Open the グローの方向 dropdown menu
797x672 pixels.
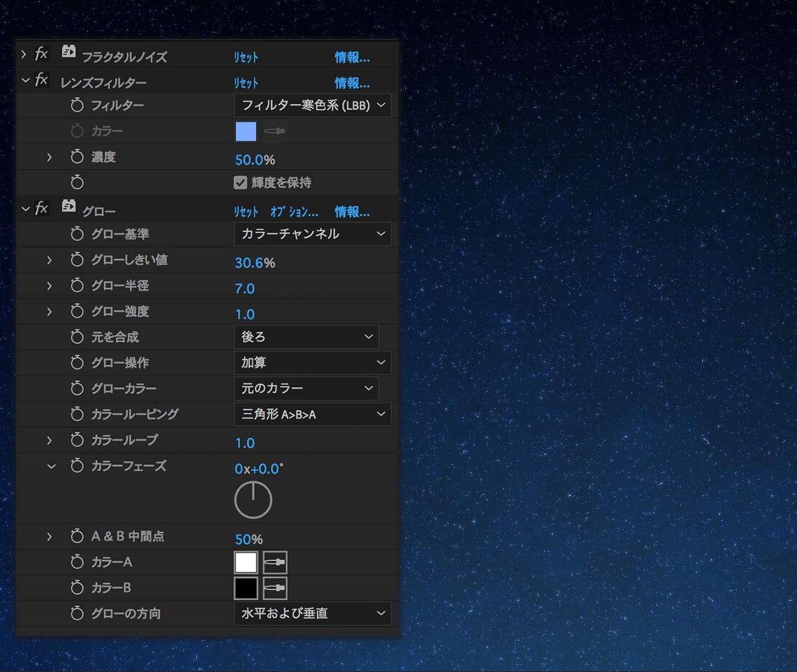coord(313,614)
